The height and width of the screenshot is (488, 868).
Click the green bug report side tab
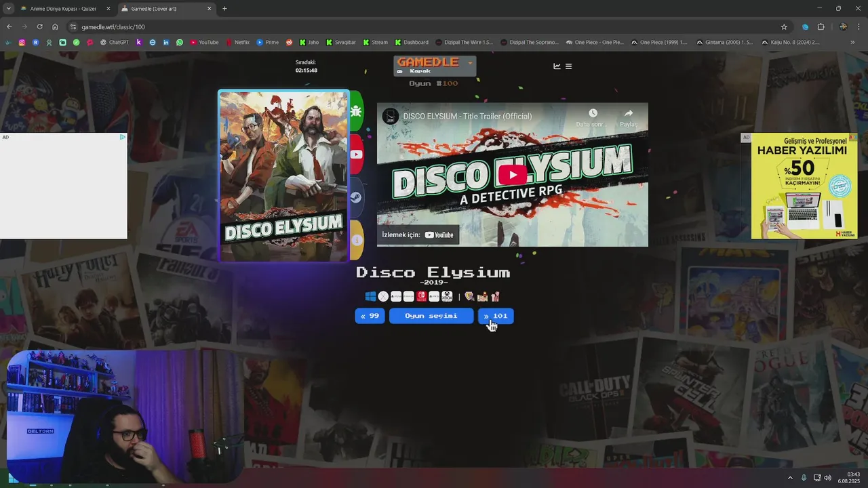tap(356, 111)
